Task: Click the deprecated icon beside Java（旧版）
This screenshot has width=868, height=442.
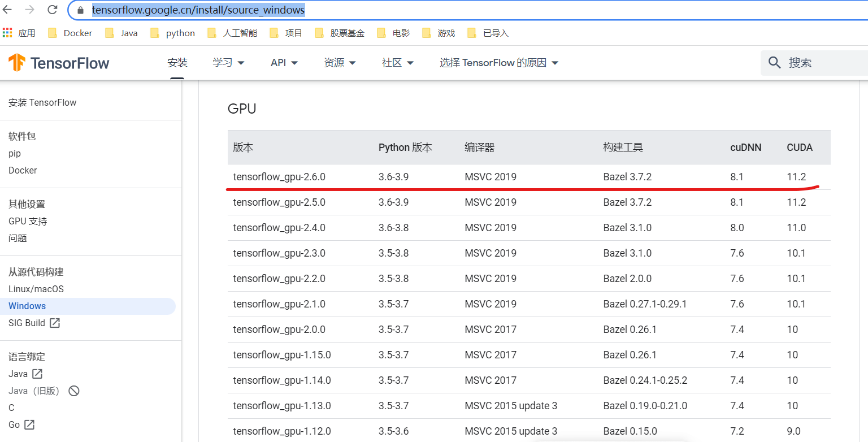Action: 73,391
